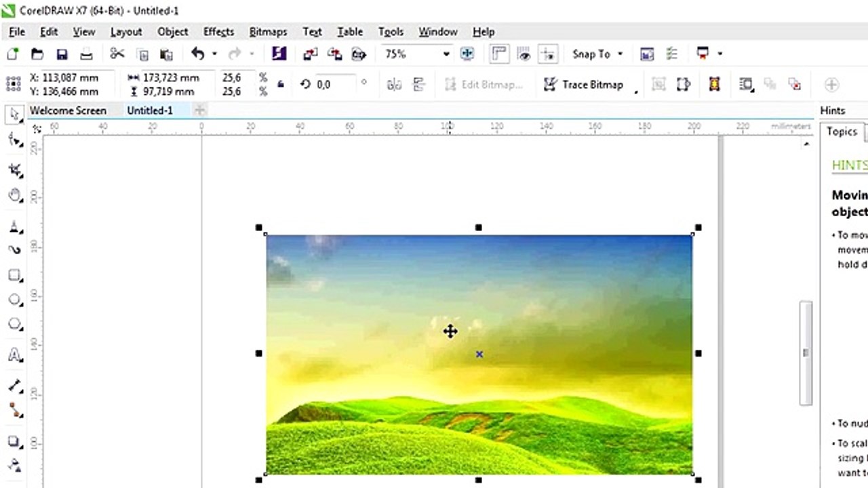
Task: Expand the undo history dropdown
Action: coord(214,54)
